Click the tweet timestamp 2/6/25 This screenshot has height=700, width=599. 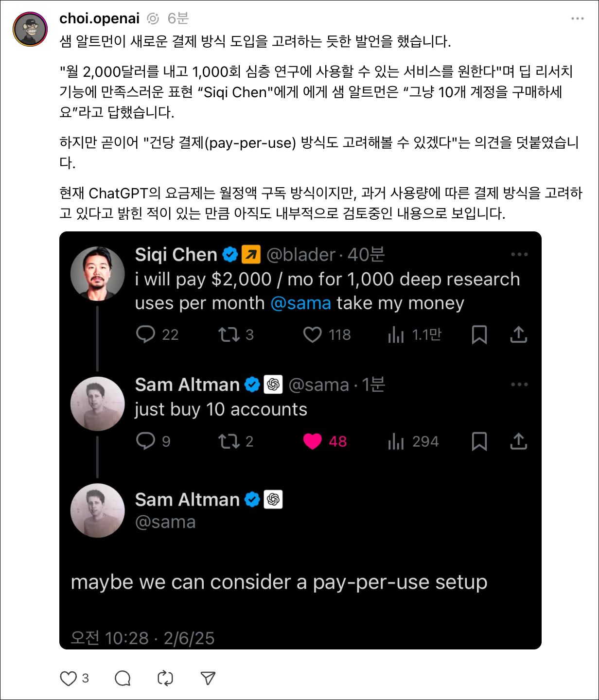(191, 637)
